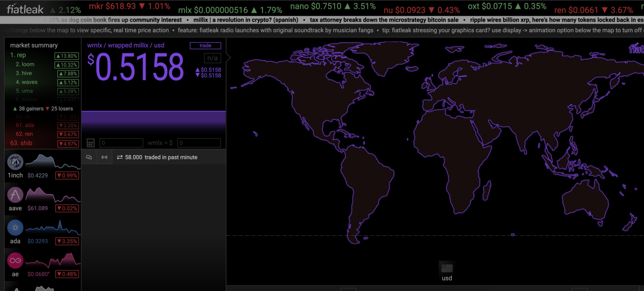This screenshot has width=644, height=291.
Task: Click the aave sparkline chart
Action: (x=53, y=194)
